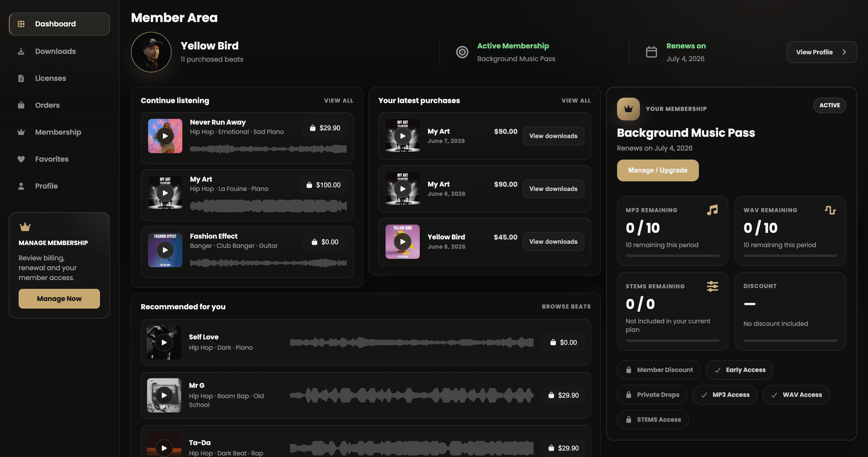Click the Browse Beats link

(566, 307)
